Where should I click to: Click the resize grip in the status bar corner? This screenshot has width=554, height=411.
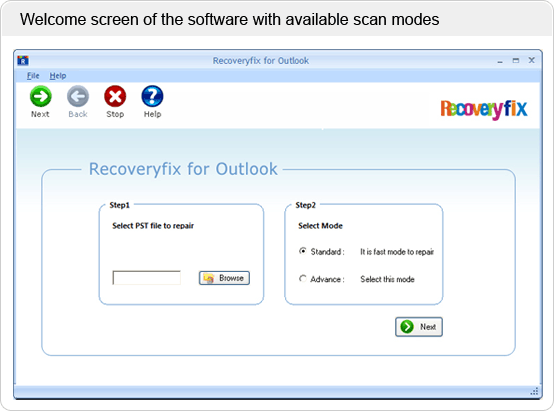[x=535, y=391]
